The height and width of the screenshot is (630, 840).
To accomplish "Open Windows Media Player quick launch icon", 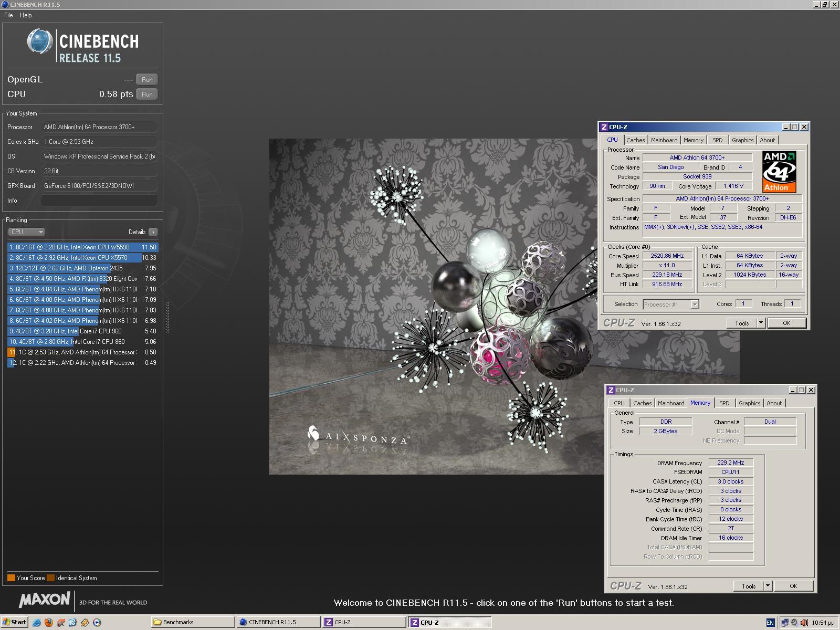I will pos(97,622).
